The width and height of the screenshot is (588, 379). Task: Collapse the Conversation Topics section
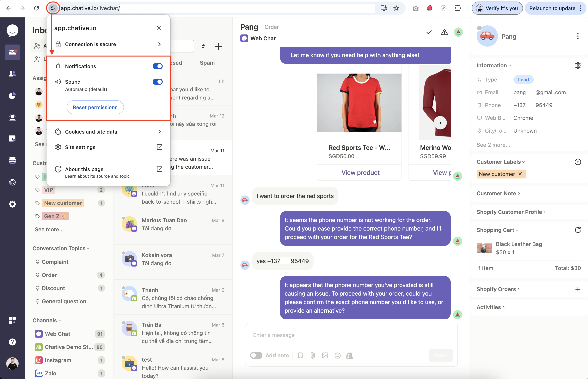(61, 248)
